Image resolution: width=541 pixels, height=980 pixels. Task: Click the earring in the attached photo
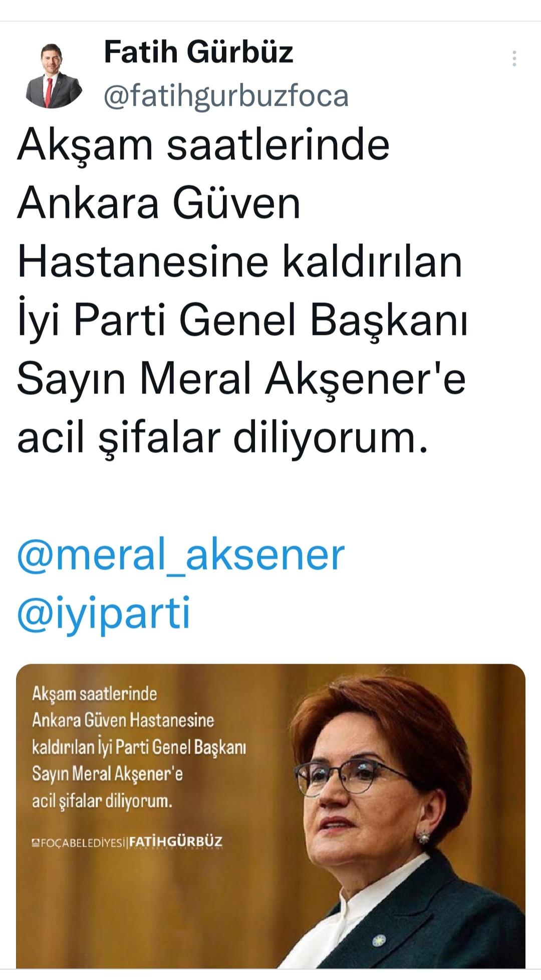(424, 836)
